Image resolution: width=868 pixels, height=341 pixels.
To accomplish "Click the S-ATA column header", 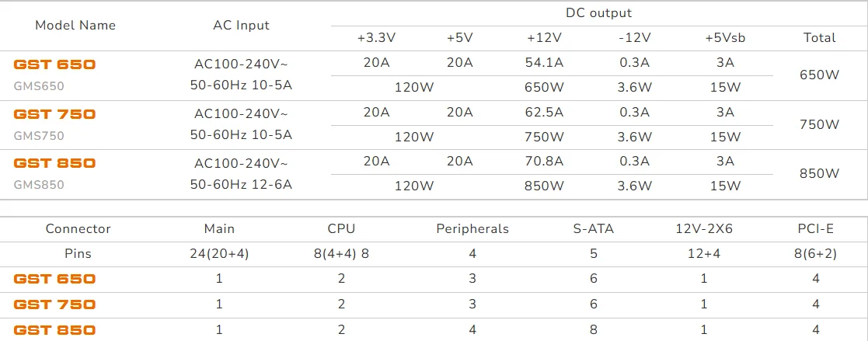I will point(594,228).
